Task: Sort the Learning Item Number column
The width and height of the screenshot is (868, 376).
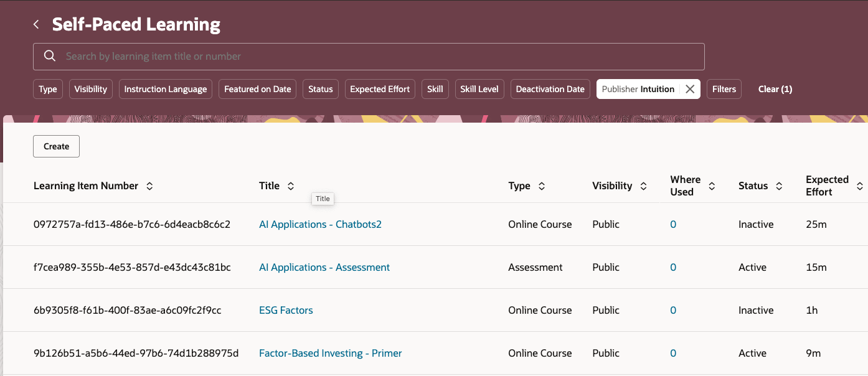Action: tap(149, 186)
